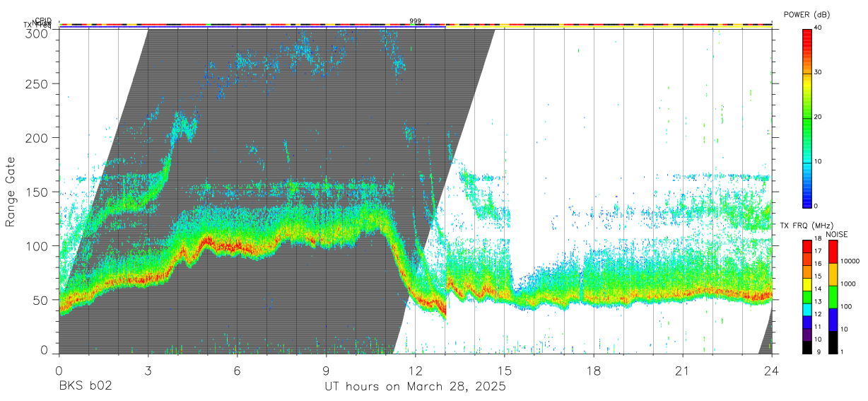Pick the black 9-10 MHz swatch in TX FRQ legend
Image resolution: width=868 pixels, height=401 pixels.
point(807,346)
